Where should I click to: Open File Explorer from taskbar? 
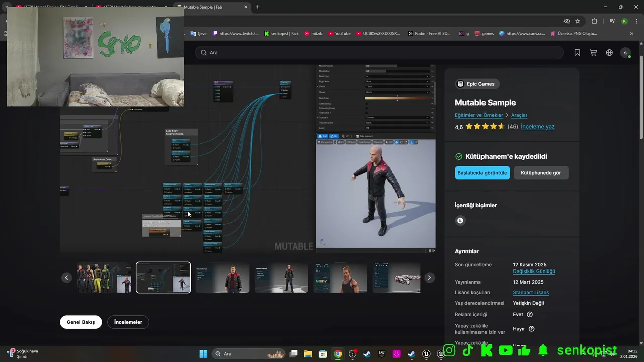308,354
